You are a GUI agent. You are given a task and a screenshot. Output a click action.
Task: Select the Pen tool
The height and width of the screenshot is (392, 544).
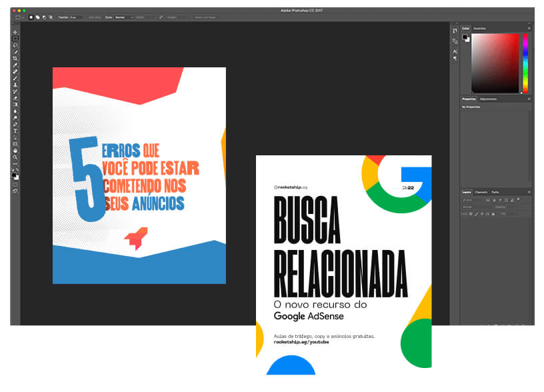coord(15,124)
